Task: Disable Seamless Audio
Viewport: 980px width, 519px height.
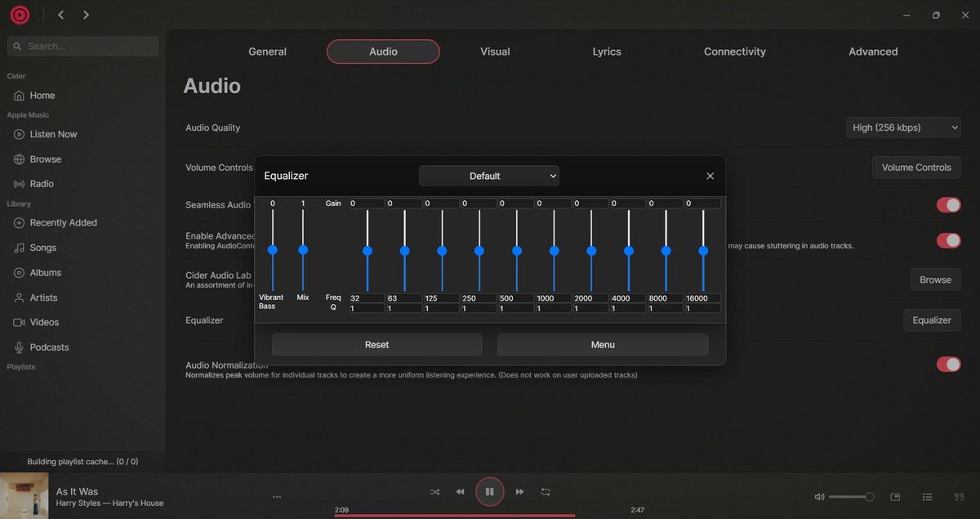Action: (948, 204)
